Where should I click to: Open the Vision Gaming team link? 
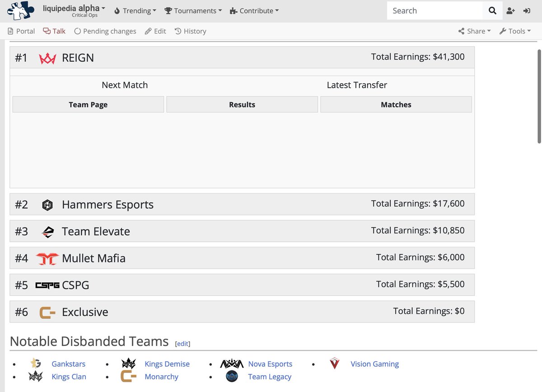pyautogui.click(x=374, y=364)
